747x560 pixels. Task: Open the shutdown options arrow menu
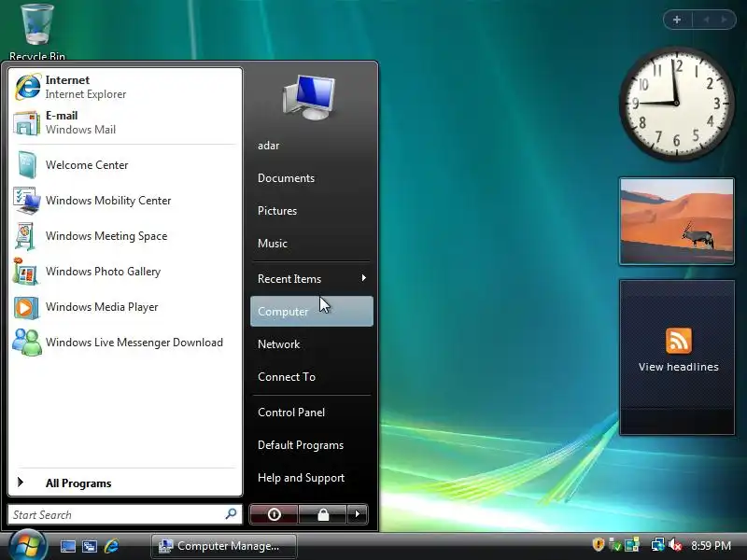tap(358, 514)
